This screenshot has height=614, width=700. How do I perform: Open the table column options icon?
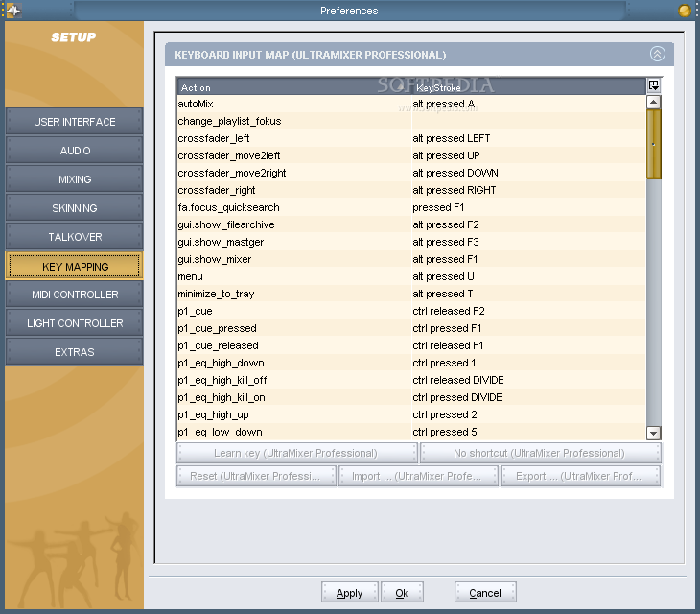click(654, 85)
